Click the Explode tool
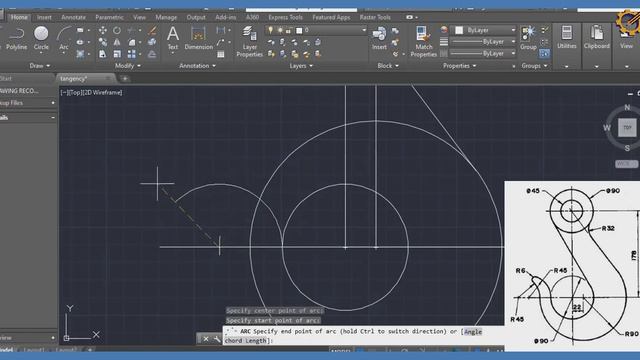Viewport: 640px width, 360px height. click(x=152, y=42)
